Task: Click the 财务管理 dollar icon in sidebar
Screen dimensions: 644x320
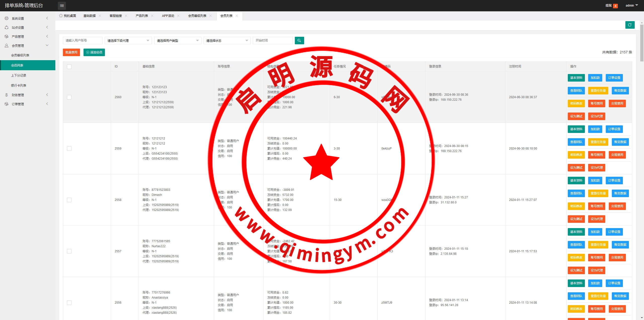Action: pos(7,95)
